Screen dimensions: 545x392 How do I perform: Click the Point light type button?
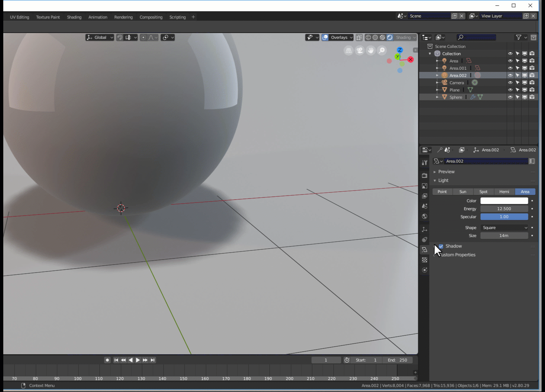442,191
